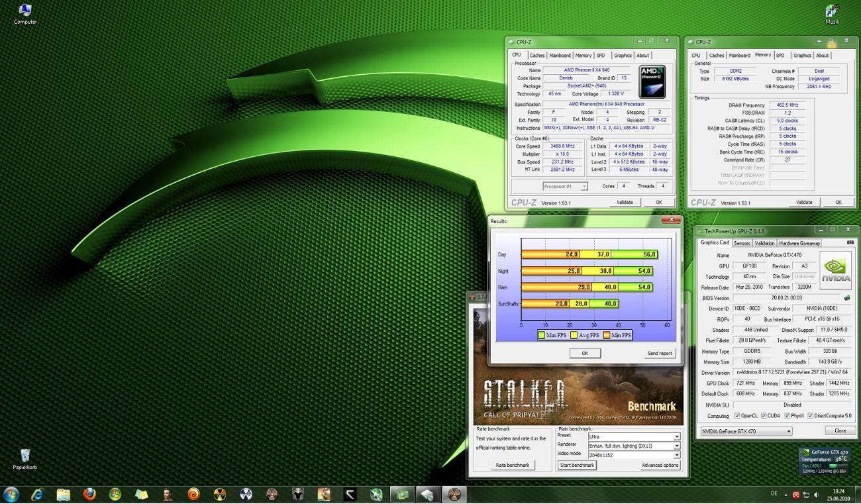861x504 pixels.
Task: Open SPD tab in left CPU-Z window
Action: pyautogui.click(x=601, y=56)
